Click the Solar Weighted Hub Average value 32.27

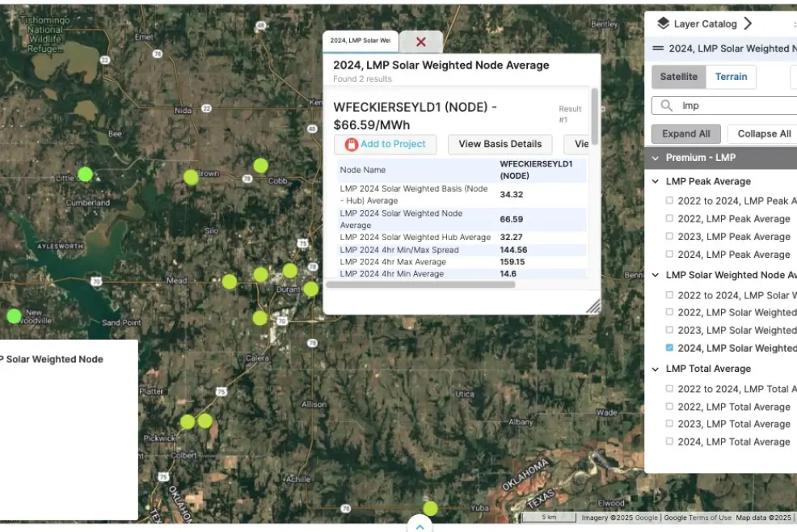[x=512, y=237]
